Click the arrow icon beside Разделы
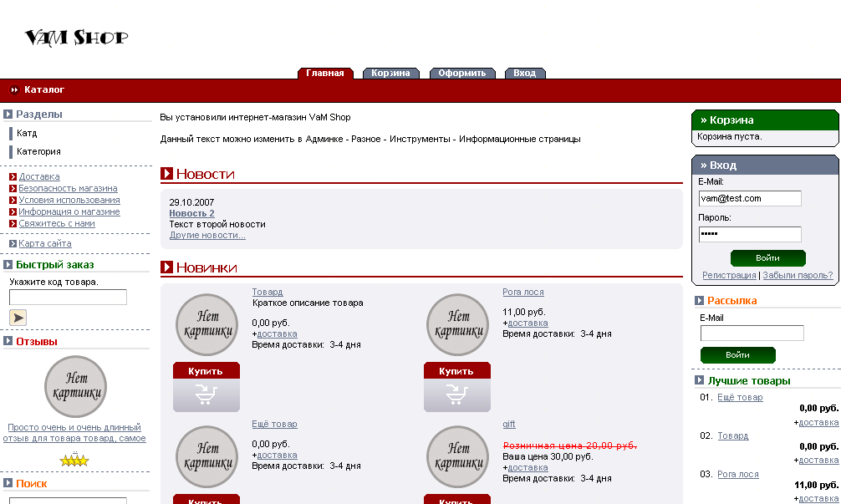Image resolution: width=841 pixels, height=504 pixels. [8, 115]
